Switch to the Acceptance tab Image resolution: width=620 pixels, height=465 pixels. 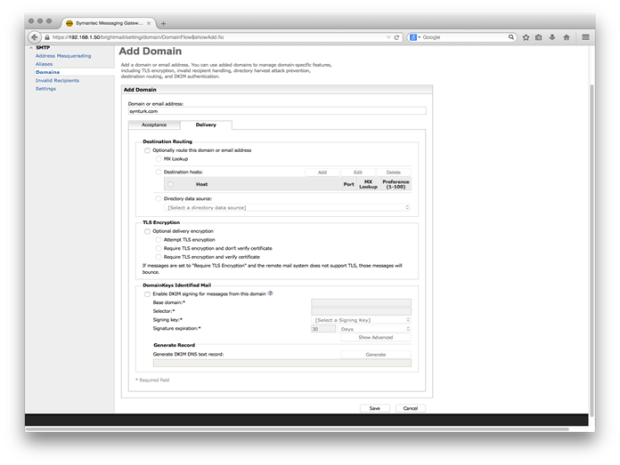pyautogui.click(x=154, y=125)
